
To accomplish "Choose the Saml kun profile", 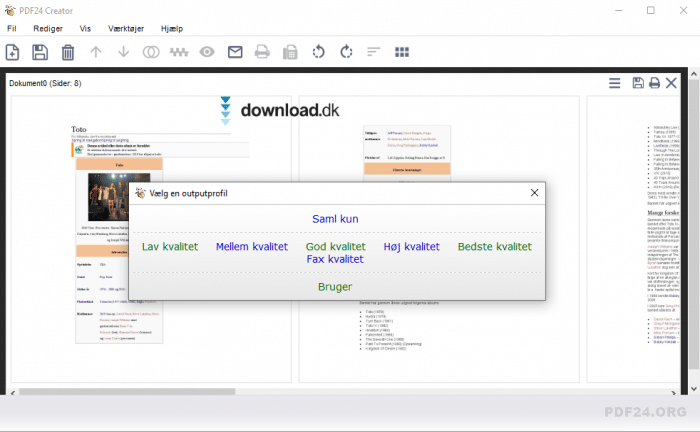I will point(335,219).
